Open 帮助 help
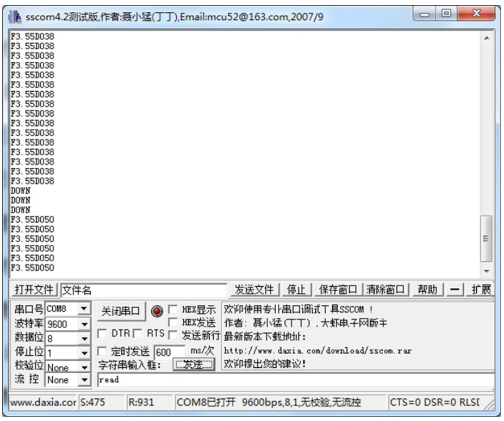 427,290
